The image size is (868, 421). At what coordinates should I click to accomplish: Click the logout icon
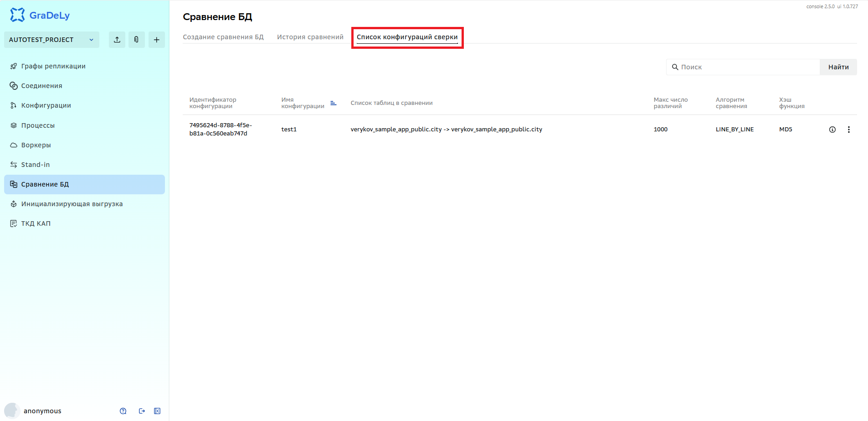[x=142, y=411]
